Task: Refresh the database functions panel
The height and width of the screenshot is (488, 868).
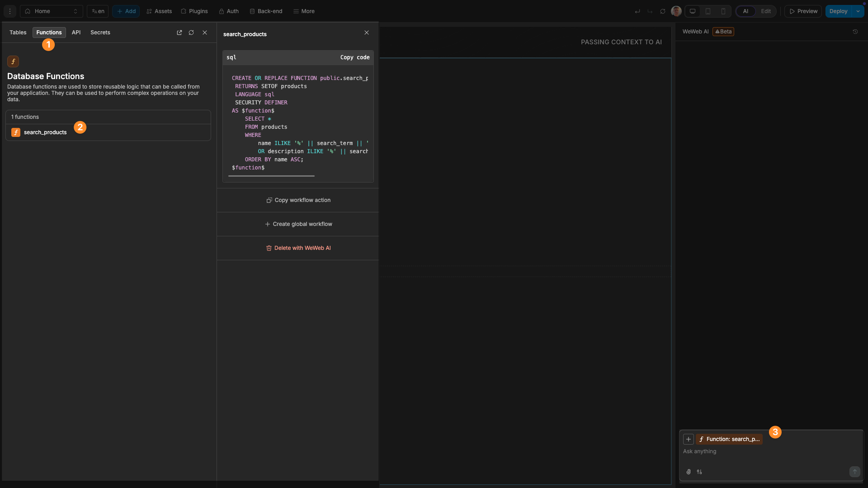Action: [x=191, y=33]
